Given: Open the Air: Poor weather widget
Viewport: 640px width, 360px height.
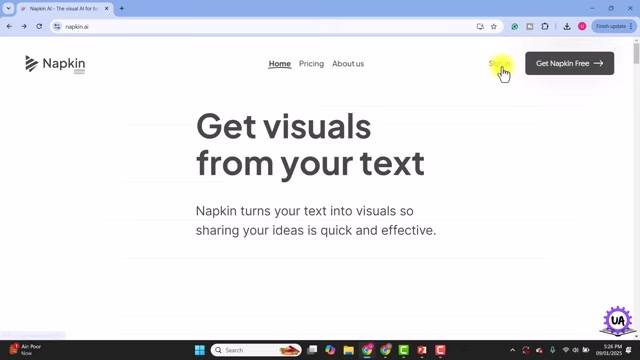Looking at the screenshot, I should 25,350.
